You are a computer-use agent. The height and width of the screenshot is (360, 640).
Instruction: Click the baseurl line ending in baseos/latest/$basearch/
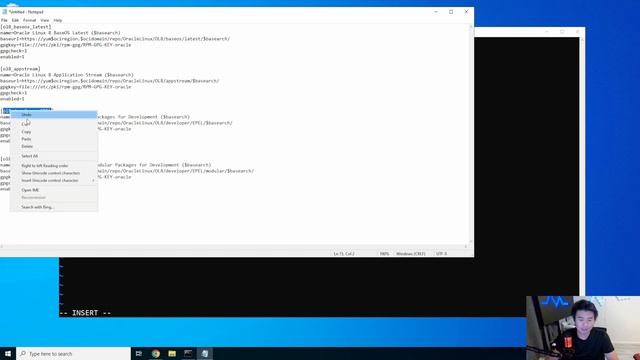pyautogui.click(x=115, y=39)
